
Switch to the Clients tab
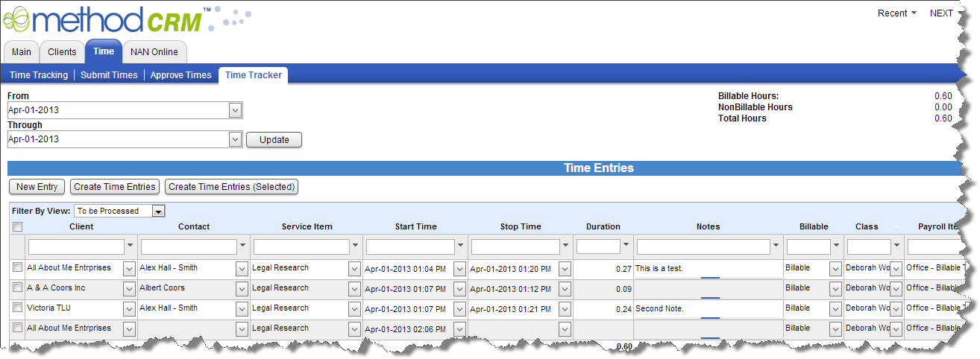62,52
